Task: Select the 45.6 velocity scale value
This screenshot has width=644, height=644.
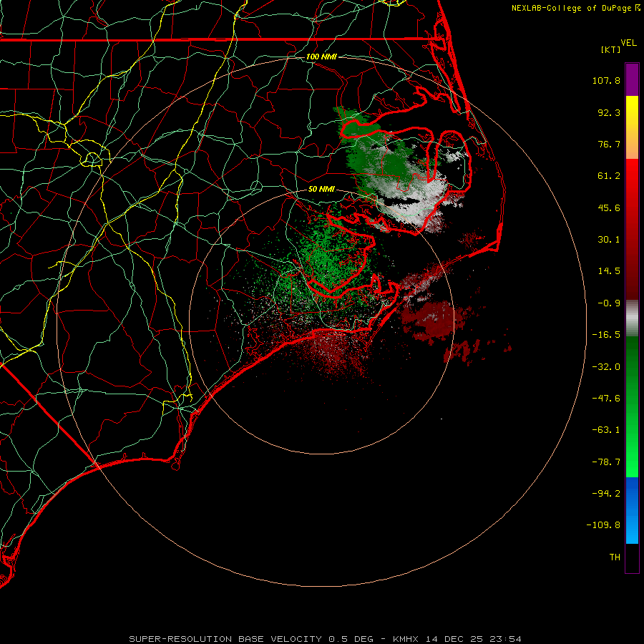Action: [x=609, y=208]
